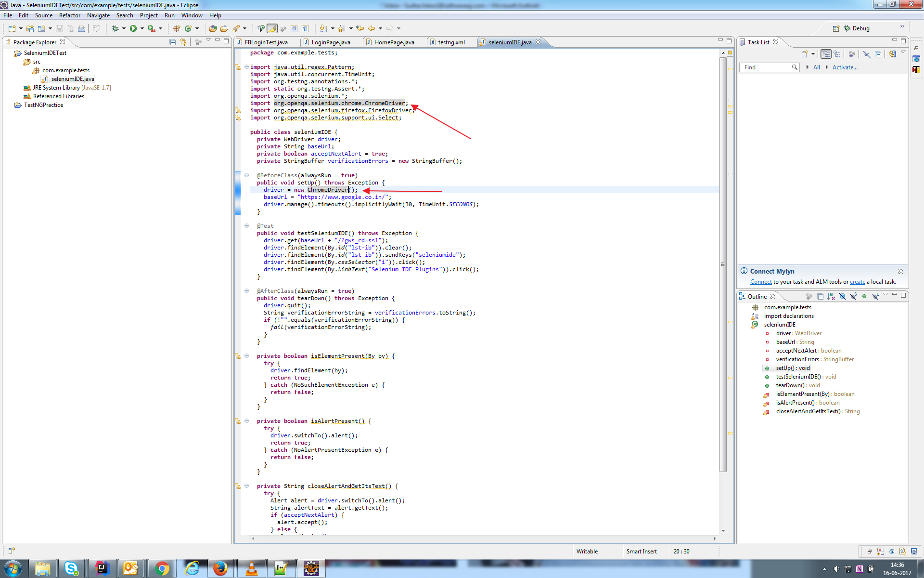Click the New Java Class icon
Image resolution: width=924 pixels, height=578 pixels.
click(188, 28)
